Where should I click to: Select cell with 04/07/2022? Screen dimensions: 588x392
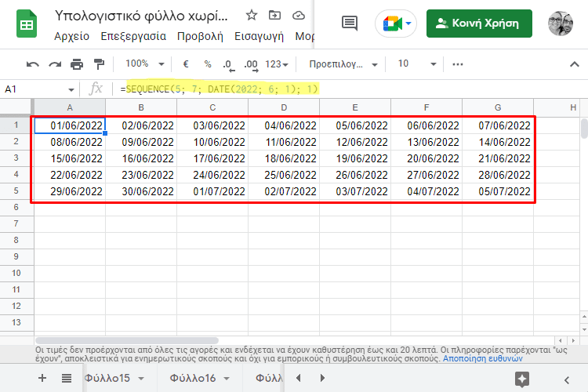426,191
